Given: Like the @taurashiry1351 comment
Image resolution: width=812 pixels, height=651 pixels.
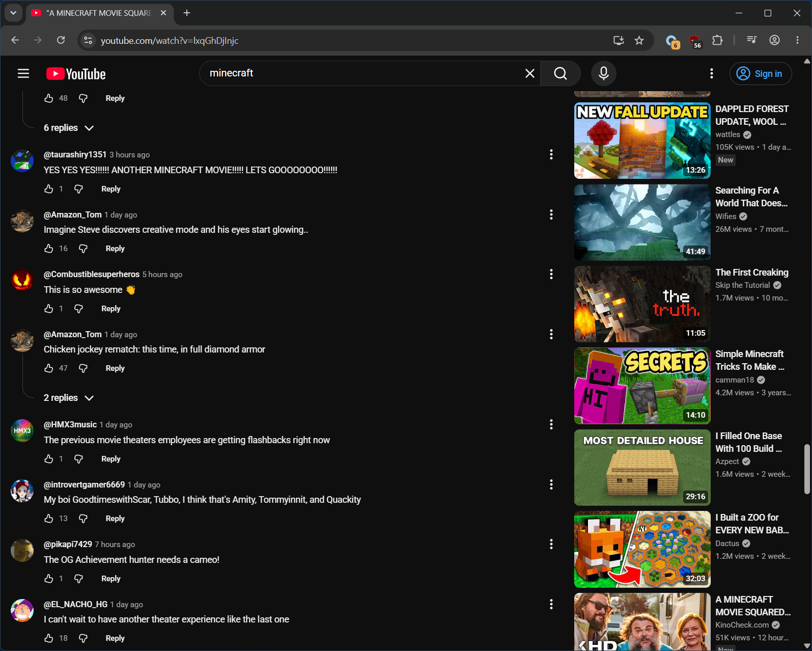Looking at the screenshot, I should (49, 189).
